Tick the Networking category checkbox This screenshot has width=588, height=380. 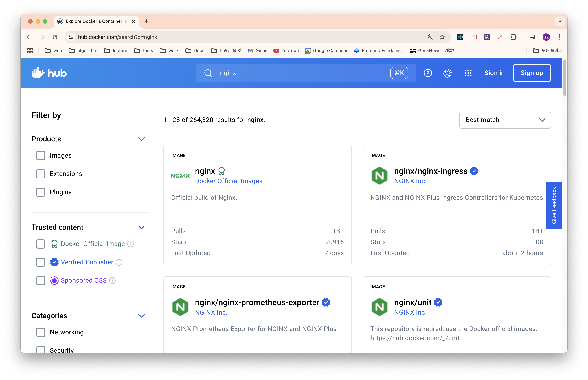click(x=41, y=332)
